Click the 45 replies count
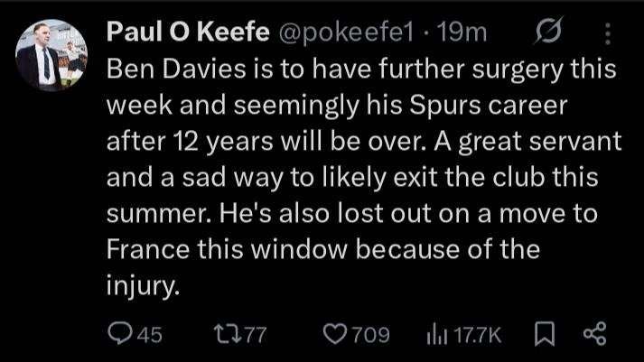 click(x=149, y=335)
